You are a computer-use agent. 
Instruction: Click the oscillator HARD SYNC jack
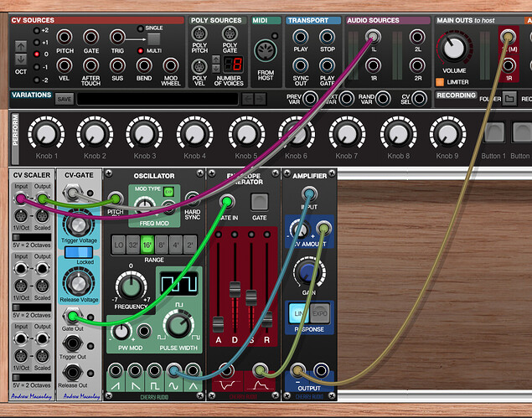(x=192, y=199)
